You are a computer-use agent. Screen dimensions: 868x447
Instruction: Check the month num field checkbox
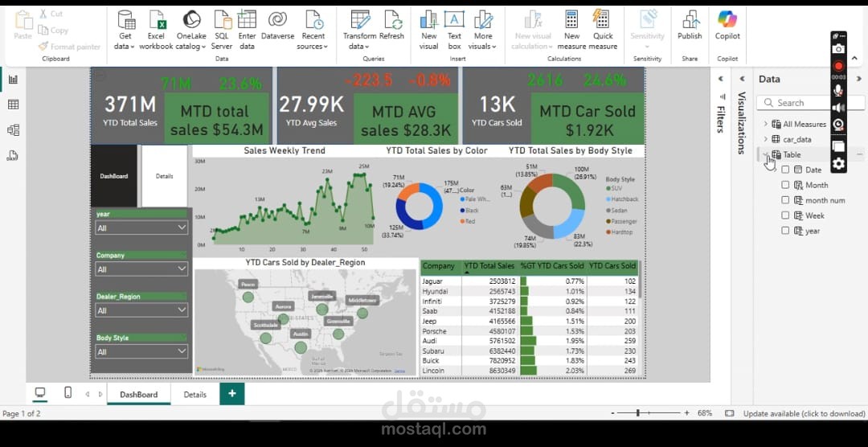785,200
